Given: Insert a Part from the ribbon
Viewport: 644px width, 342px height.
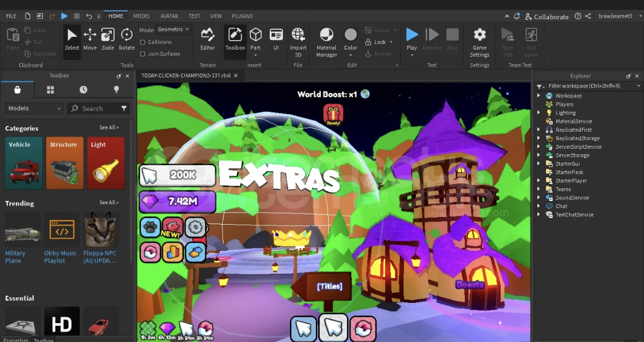Looking at the screenshot, I should coord(255,39).
